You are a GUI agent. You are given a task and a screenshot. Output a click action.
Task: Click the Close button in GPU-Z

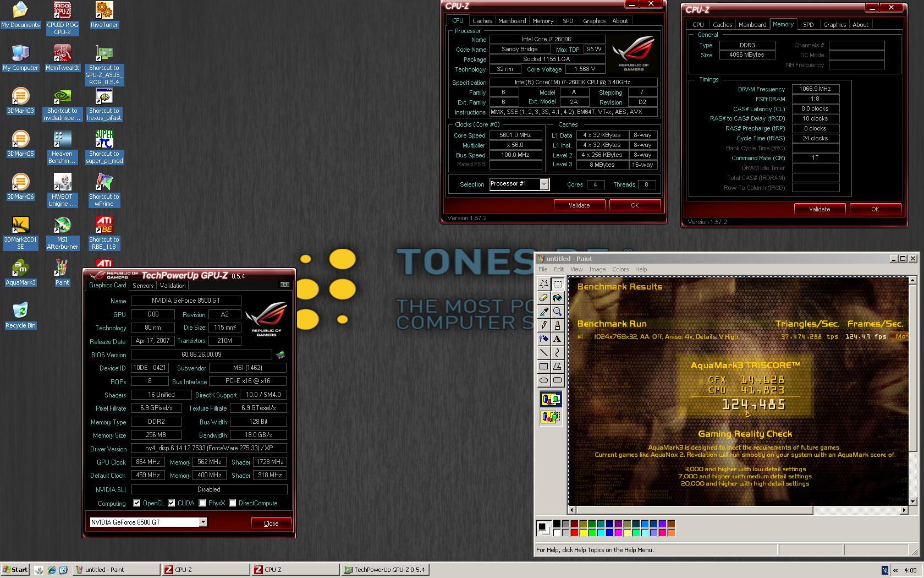271,524
